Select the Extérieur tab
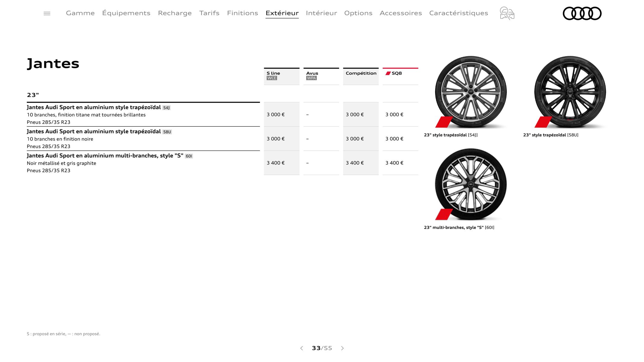 point(282,13)
